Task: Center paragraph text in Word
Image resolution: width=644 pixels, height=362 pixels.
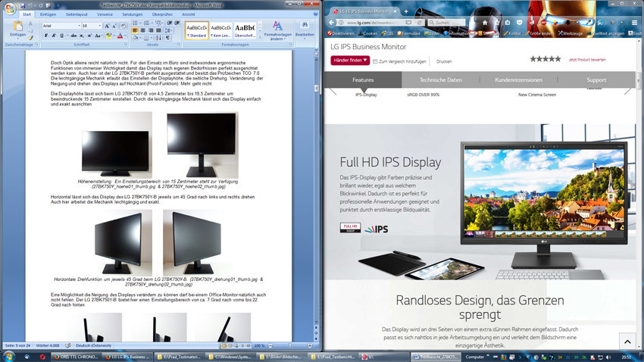Action: coord(142,30)
